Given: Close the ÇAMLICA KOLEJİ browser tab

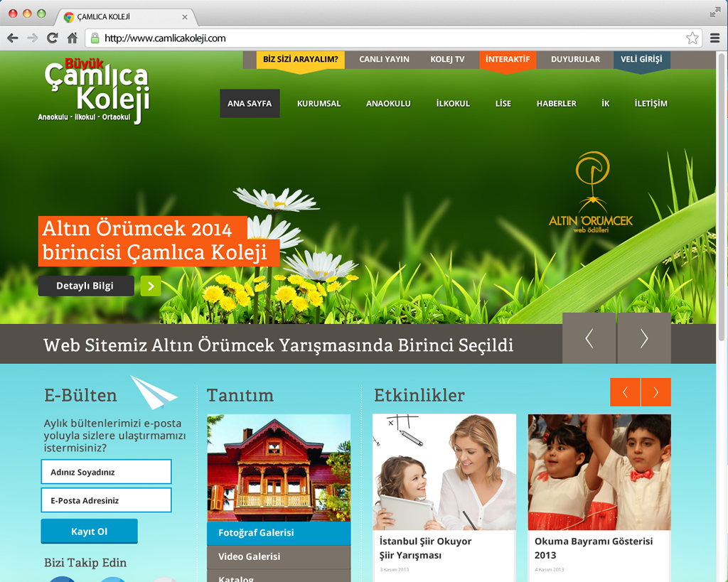Looking at the screenshot, I should (x=185, y=17).
